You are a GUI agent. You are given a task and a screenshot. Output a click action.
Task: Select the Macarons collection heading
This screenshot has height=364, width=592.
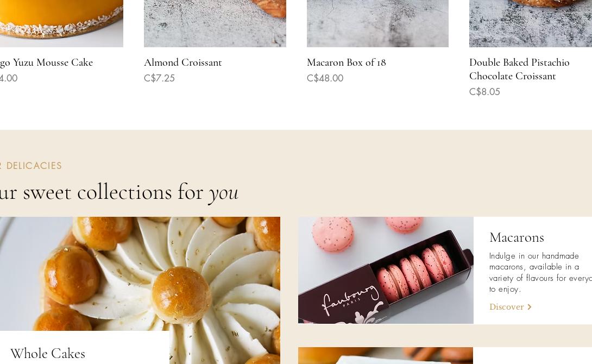(x=517, y=237)
